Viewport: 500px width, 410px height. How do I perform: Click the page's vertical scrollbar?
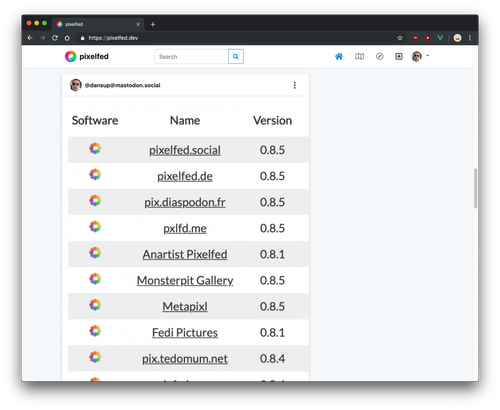click(x=475, y=188)
